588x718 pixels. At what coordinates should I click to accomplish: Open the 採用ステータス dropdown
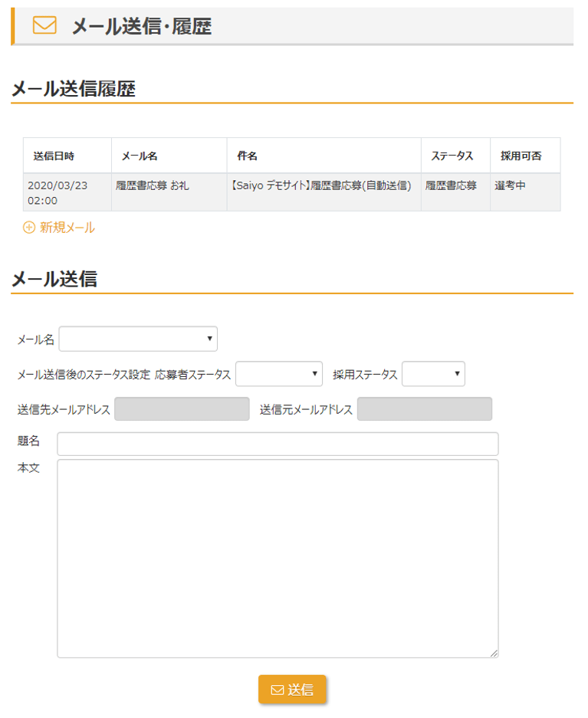[433, 374]
